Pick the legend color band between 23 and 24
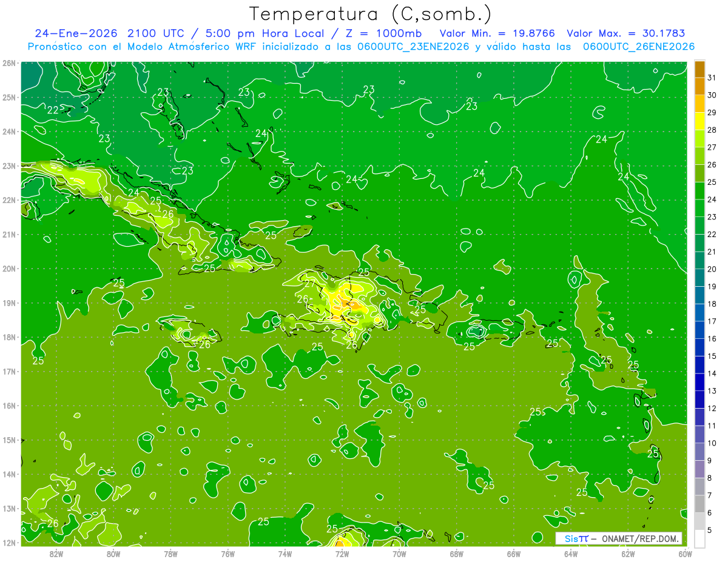Screen dimensions: 728x562 click(x=699, y=208)
